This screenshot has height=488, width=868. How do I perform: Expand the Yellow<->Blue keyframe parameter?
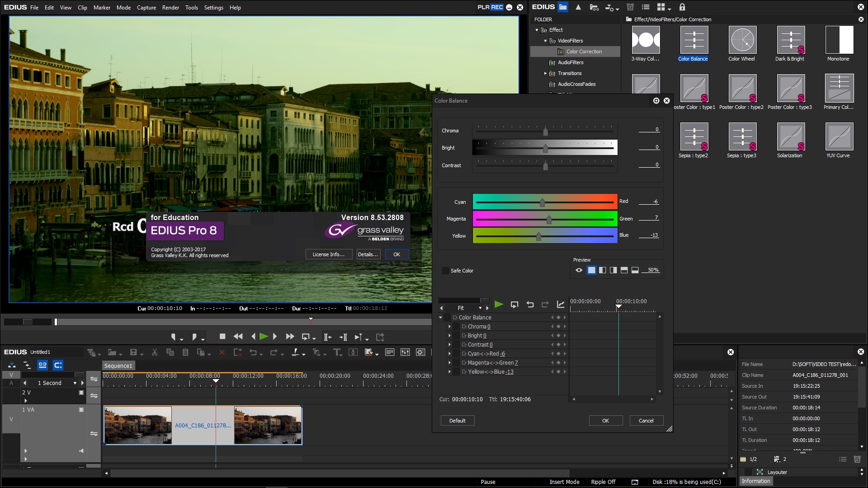tap(449, 372)
